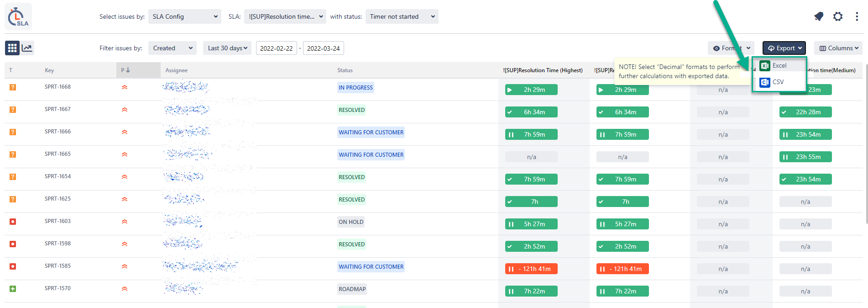Sort by the Status column header
The width and height of the screenshot is (868, 308).
point(345,70)
